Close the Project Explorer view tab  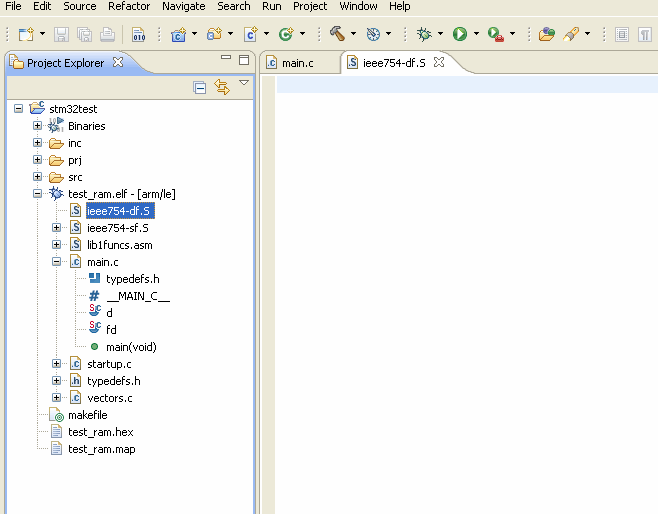tap(118, 63)
